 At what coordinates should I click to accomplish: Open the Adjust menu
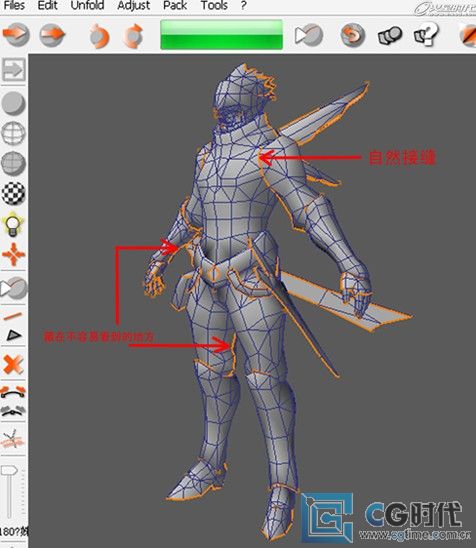coord(134,5)
